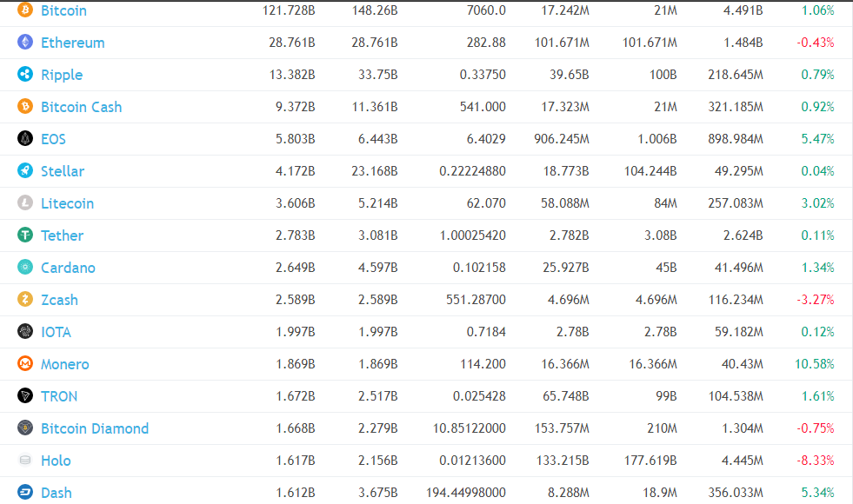Click the blue Dash logo icon
The height and width of the screenshot is (504, 853).
tap(25, 493)
